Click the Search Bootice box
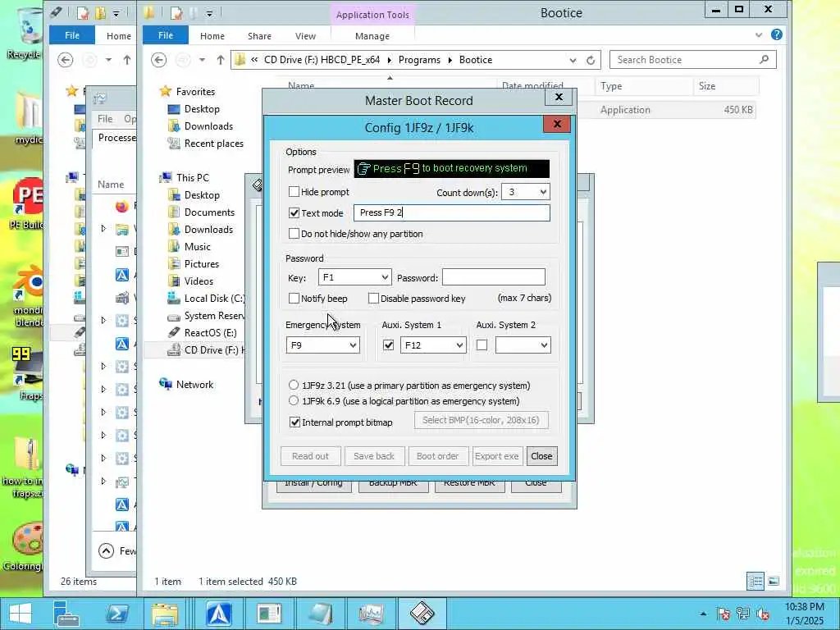 point(692,60)
